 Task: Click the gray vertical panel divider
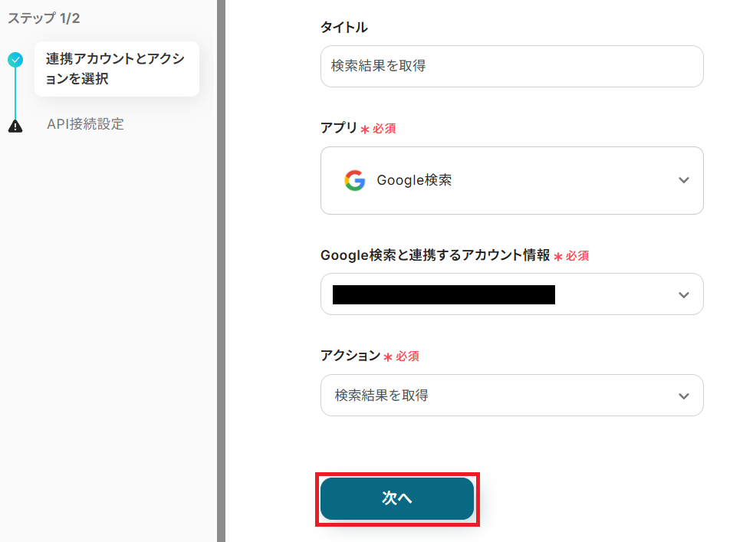222,268
